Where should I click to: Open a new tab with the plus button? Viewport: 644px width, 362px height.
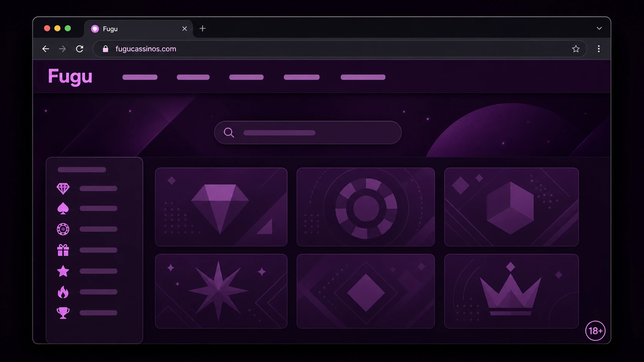203,28
